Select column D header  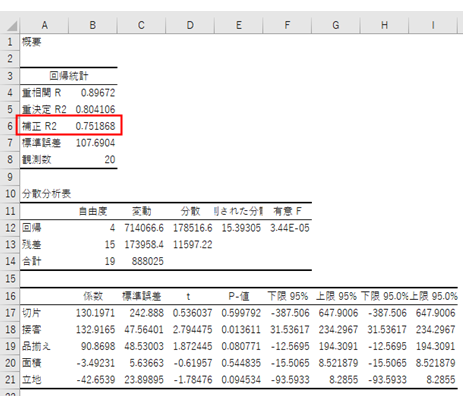[190, 25]
